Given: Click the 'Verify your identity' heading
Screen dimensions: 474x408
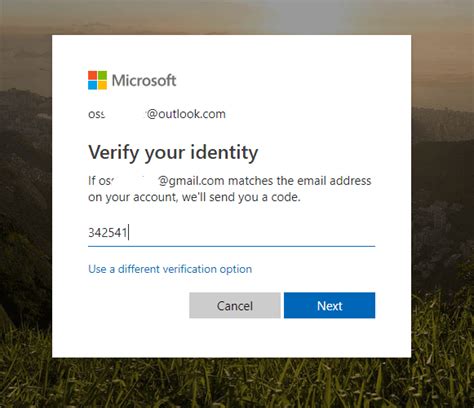Looking at the screenshot, I should click(x=173, y=153).
